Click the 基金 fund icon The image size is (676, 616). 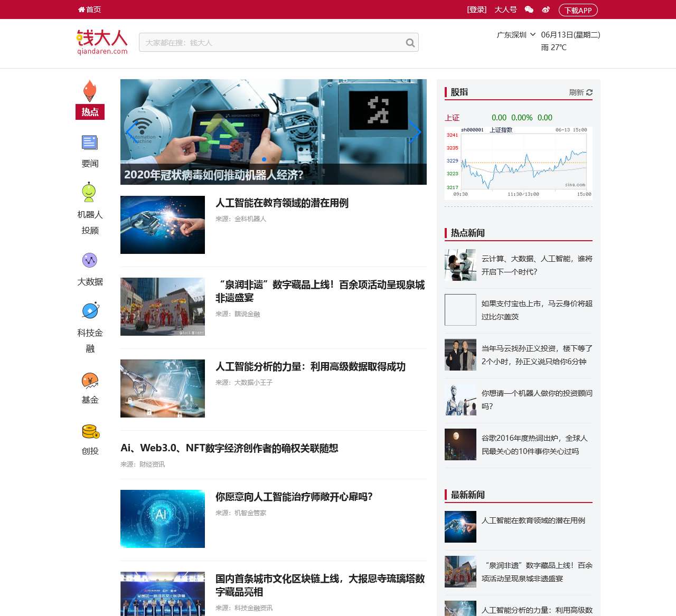90,381
